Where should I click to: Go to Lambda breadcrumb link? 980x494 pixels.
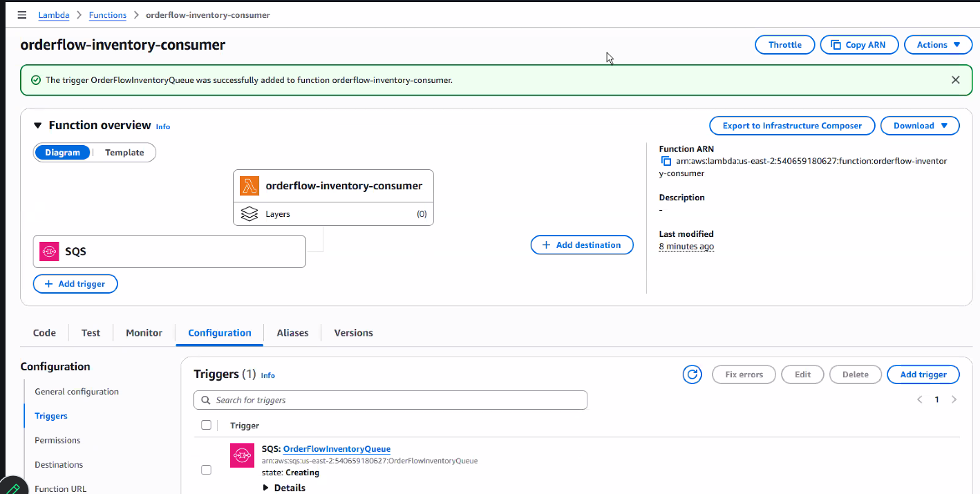click(54, 15)
